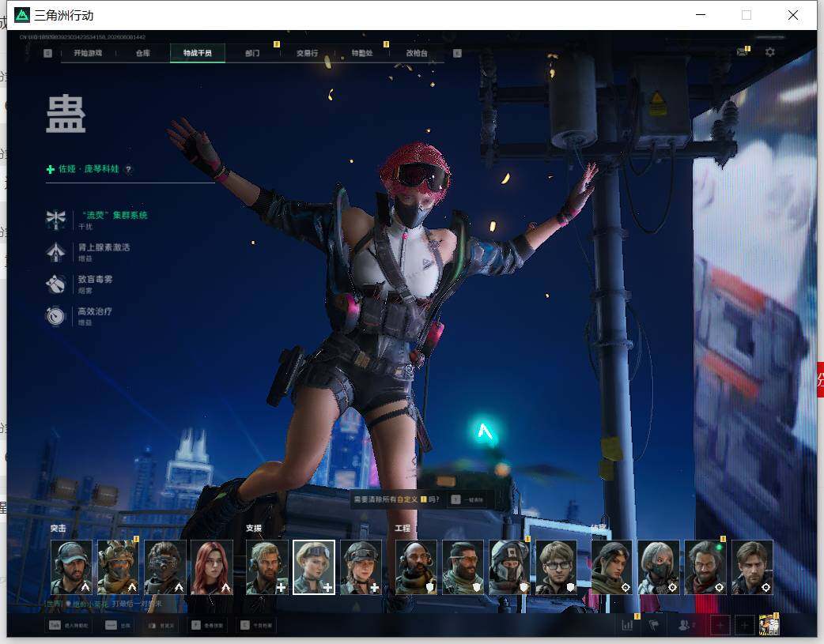Pick the red-haired woman 突击 operator
The width and height of the screenshot is (824, 644).
pos(212,567)
